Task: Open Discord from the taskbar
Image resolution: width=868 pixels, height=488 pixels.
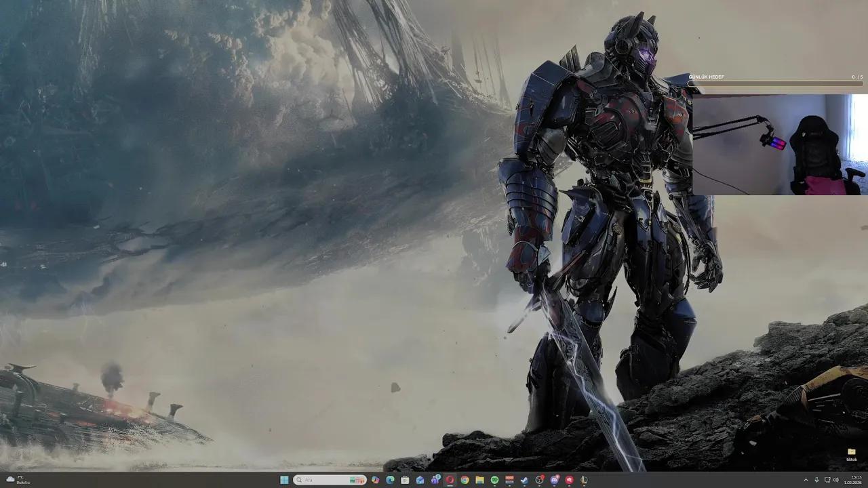Action: pos(554,480)
